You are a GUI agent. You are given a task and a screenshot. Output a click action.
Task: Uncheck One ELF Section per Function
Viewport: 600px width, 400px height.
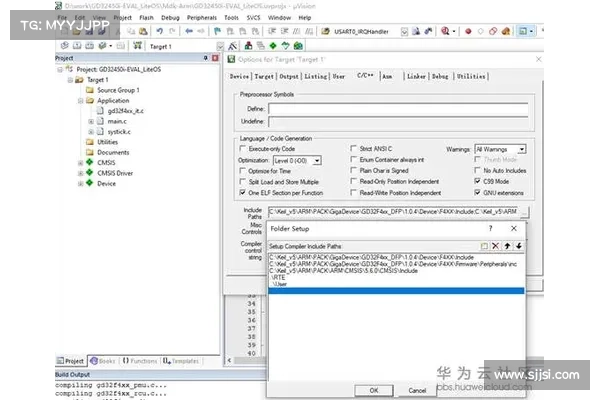242,193
